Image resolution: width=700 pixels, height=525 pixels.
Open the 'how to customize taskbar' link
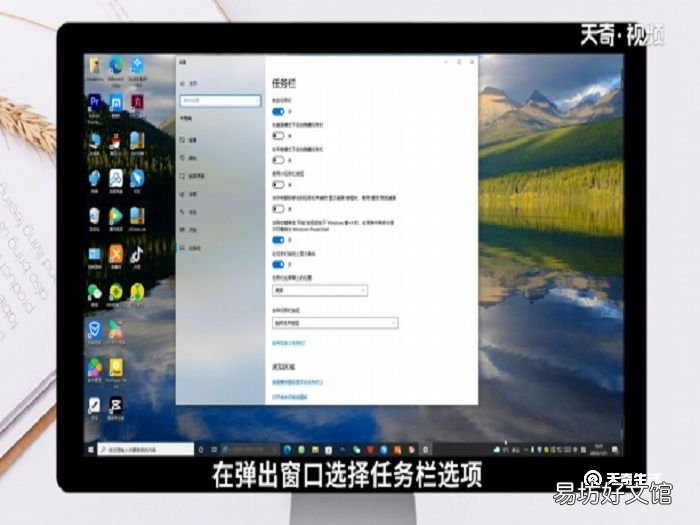click(289, 343)
